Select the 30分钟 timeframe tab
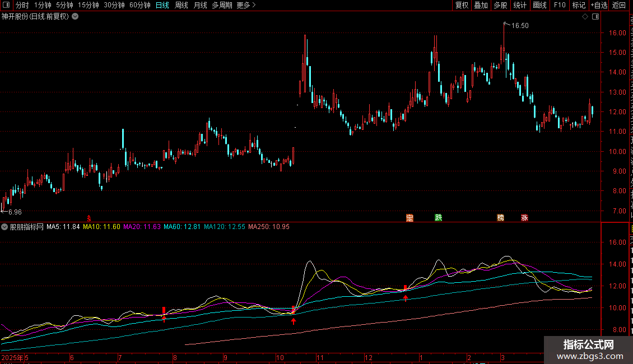Image resolution: width=633 pixels, height=364 pixels. tap(114, 5)
